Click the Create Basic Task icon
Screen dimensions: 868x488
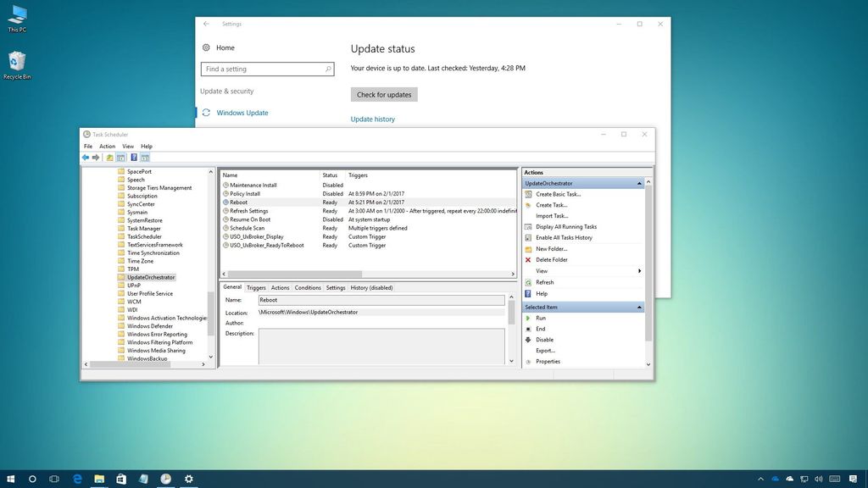pyautogui.click(x=528, y=193)
